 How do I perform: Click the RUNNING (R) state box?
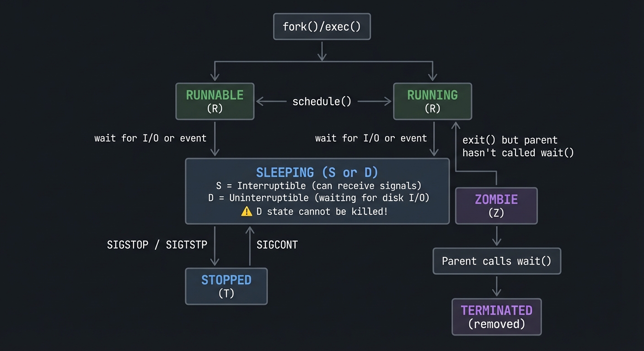click(x=432, y=101)
